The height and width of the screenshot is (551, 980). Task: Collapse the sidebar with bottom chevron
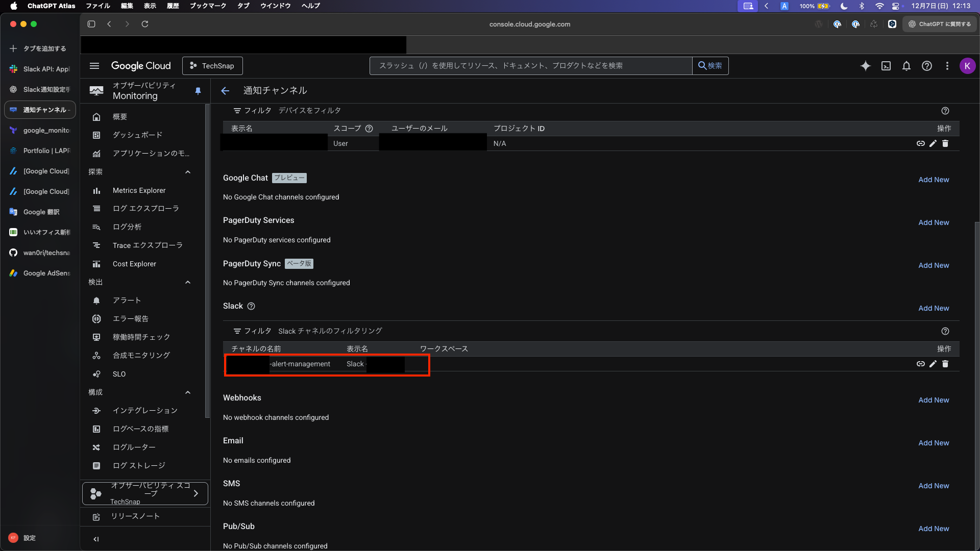tap(96, 539)
